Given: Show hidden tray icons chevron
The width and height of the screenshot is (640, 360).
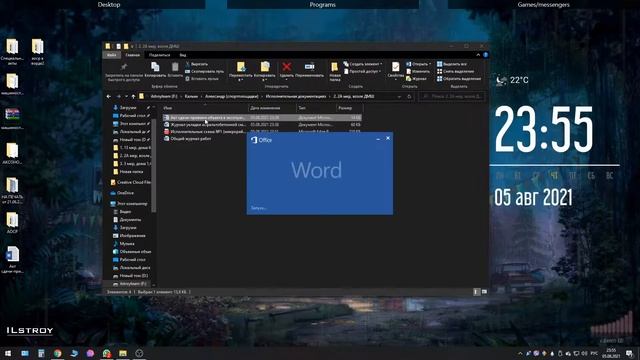Looking at the screenshot, I should click(520, 353).
